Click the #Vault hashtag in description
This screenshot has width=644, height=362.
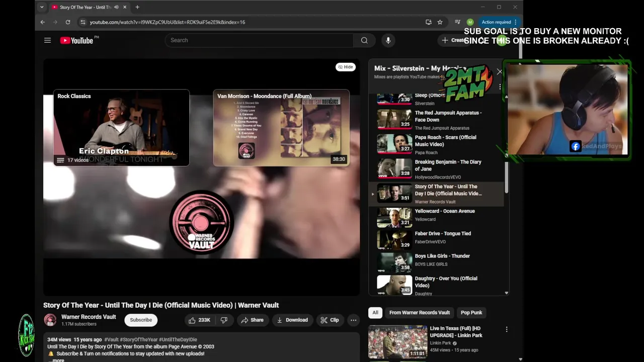(x=111, y=340)
